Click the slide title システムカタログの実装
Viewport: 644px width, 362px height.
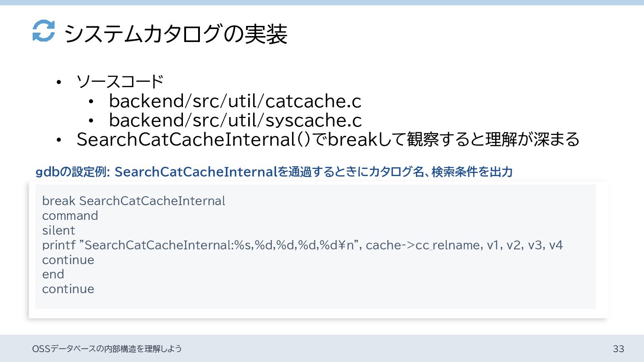175,34
